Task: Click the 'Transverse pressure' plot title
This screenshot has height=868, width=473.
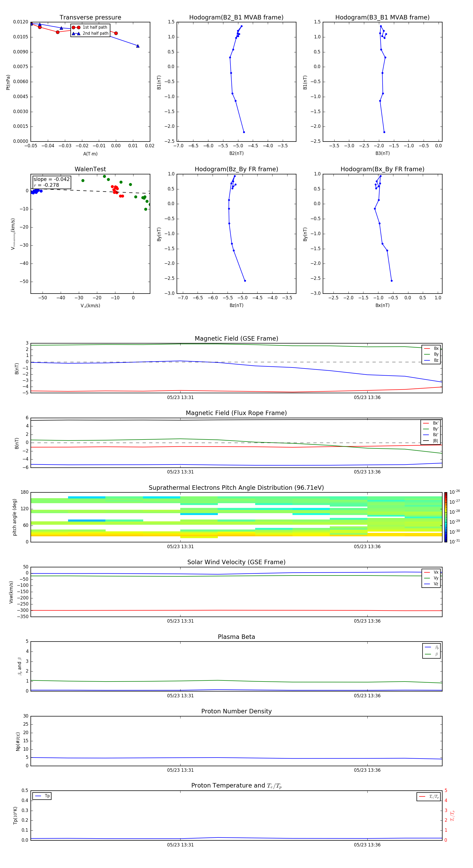Action: coord(90,18)
